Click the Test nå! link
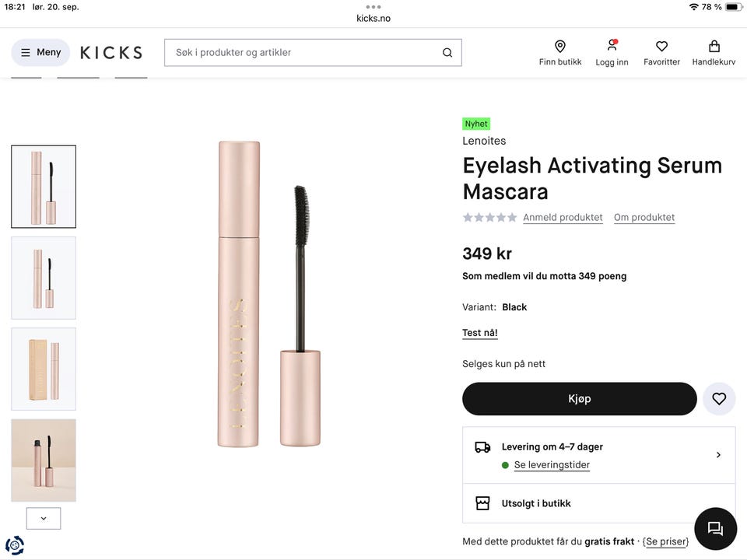This screenshot has width=747, height=560. coord(480,333)
